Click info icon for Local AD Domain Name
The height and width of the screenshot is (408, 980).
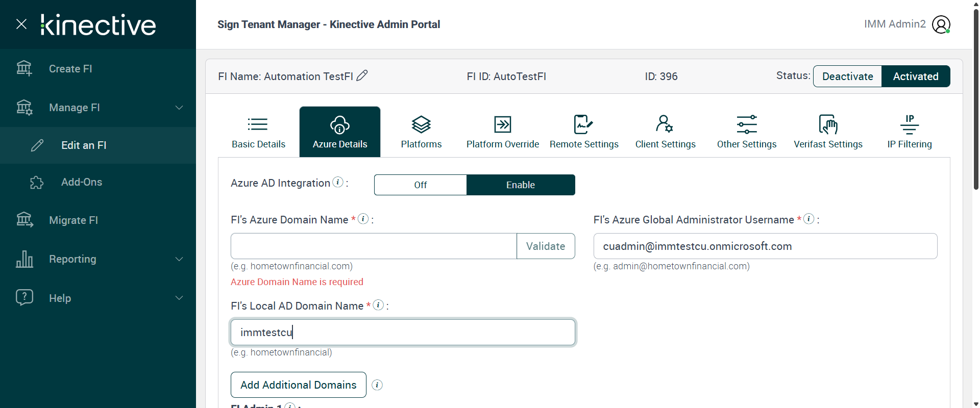[x=378, y=305]
